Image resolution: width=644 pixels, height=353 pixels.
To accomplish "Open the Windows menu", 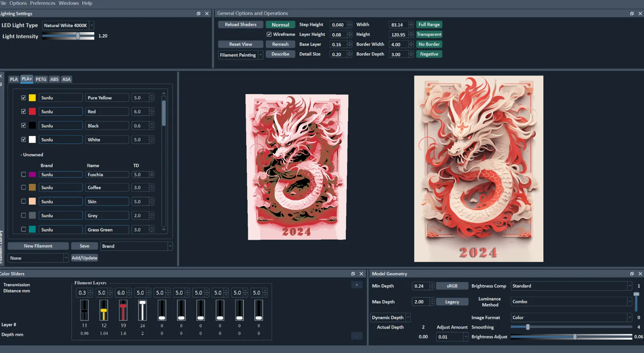I will coord(69,3).
